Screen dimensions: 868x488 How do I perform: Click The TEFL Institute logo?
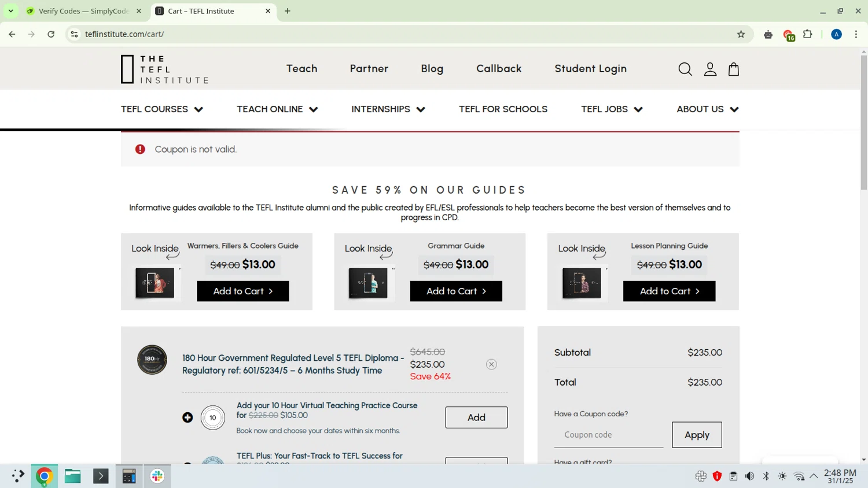(164, 69)
